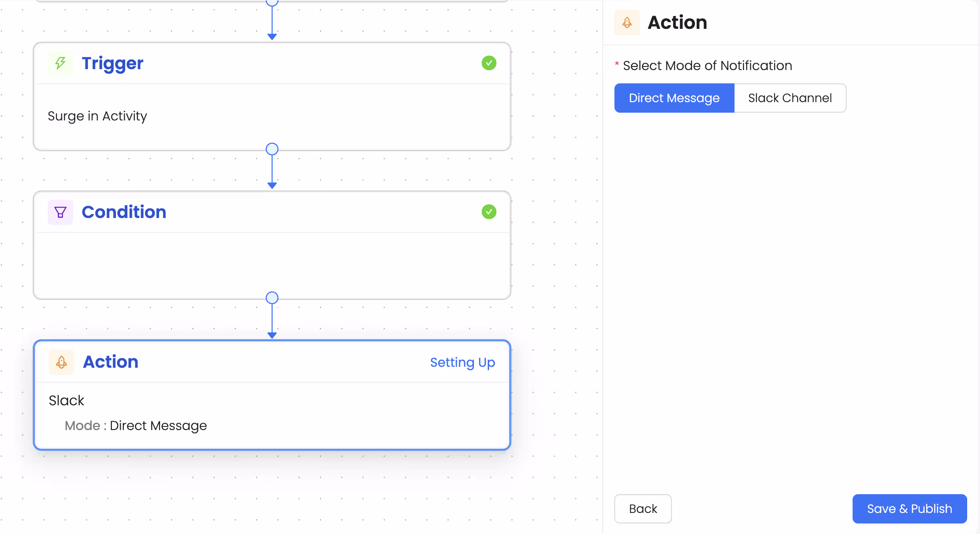Click the rocket icon beside the Action panel title
Viewport: 980px width, 534px height.
627,22
